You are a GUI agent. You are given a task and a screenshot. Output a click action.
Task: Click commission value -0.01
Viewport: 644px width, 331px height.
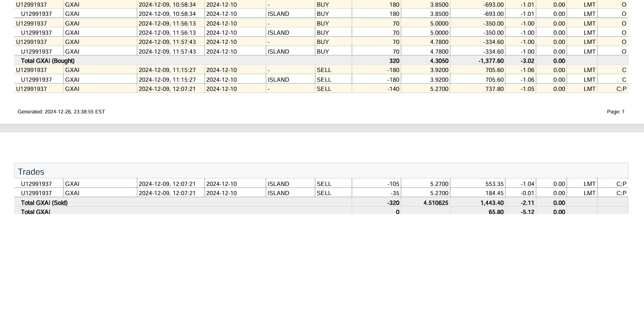click(527, 193)
